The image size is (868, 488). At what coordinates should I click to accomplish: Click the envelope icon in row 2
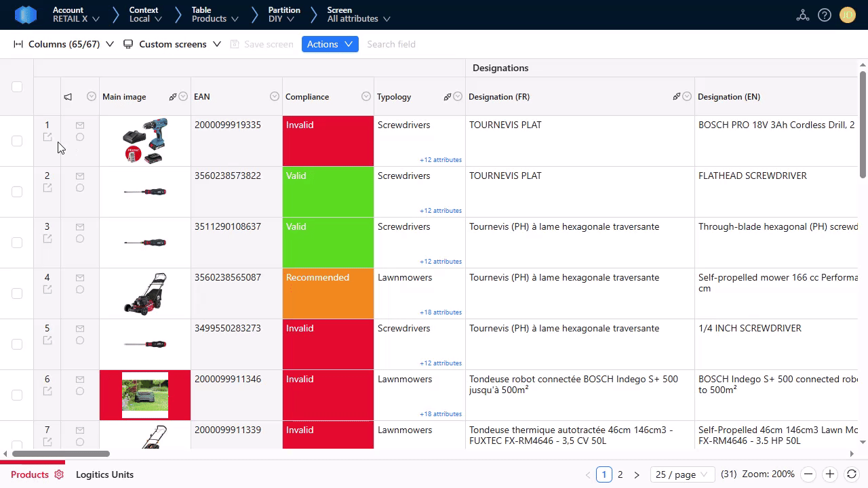pyautogui.click(x=80, y=176)
